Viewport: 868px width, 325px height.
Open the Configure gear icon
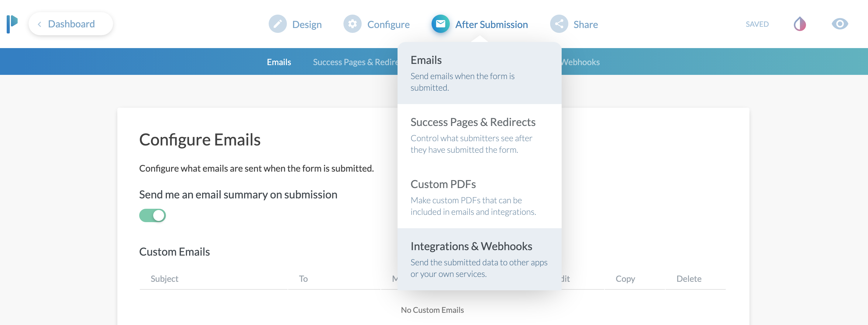click(352, 24)
